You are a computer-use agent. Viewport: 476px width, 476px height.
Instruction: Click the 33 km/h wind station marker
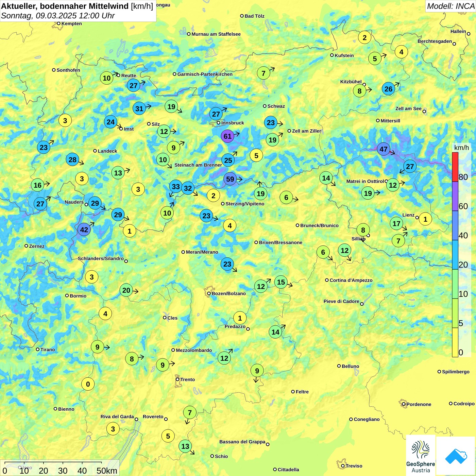point(176,187)
